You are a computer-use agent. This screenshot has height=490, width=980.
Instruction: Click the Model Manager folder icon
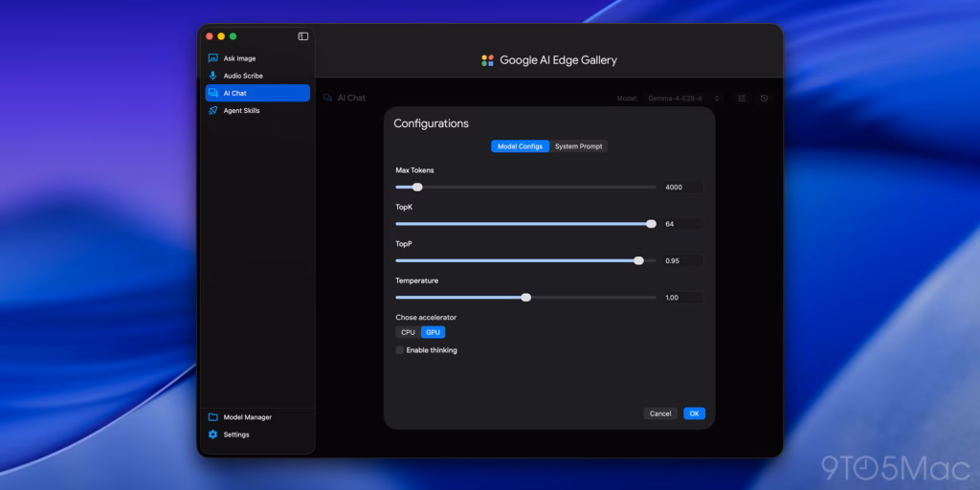(x=213, y=417)
